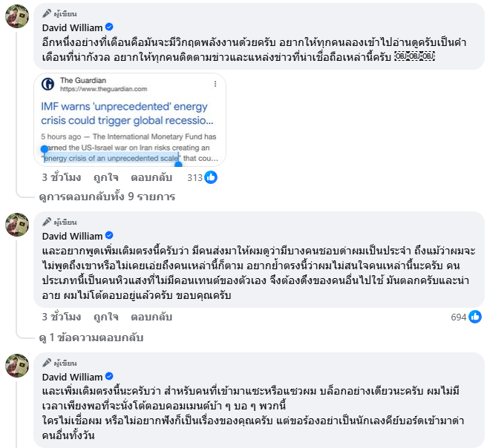The image size is (487, 448).
Task: Open The Guardian logo icon in link preview
Action: click(x=48, y=85)
